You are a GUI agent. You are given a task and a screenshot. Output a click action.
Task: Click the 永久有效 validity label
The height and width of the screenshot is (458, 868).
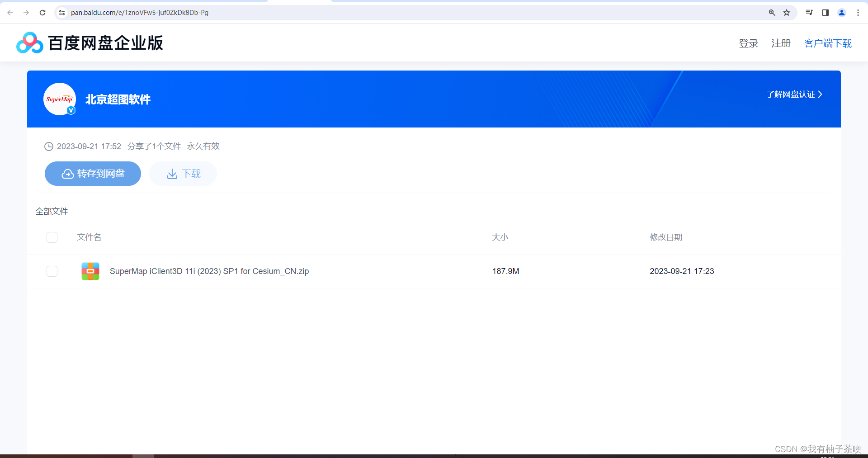pyautogui.click(x=203, y=146)
